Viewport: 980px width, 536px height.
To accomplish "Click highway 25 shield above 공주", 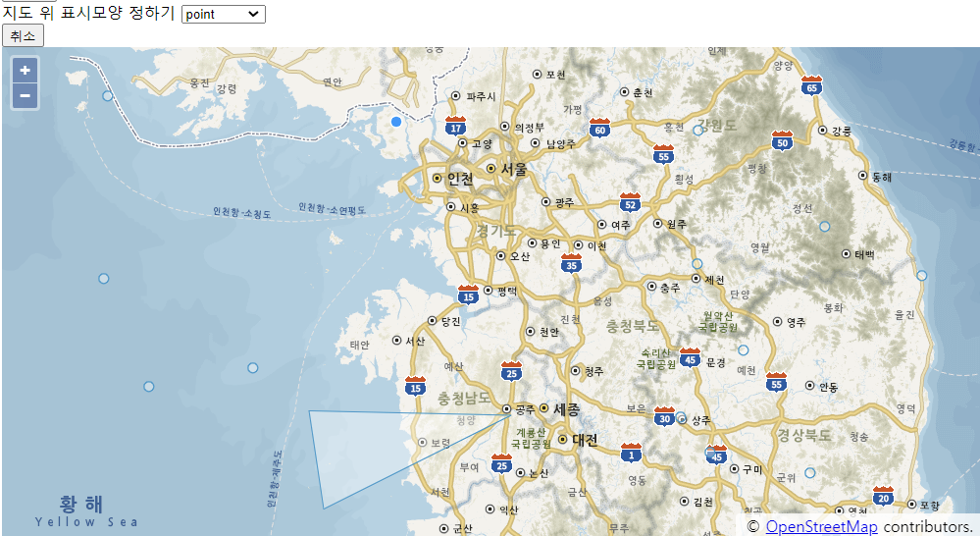I will [x=511, y=371].
